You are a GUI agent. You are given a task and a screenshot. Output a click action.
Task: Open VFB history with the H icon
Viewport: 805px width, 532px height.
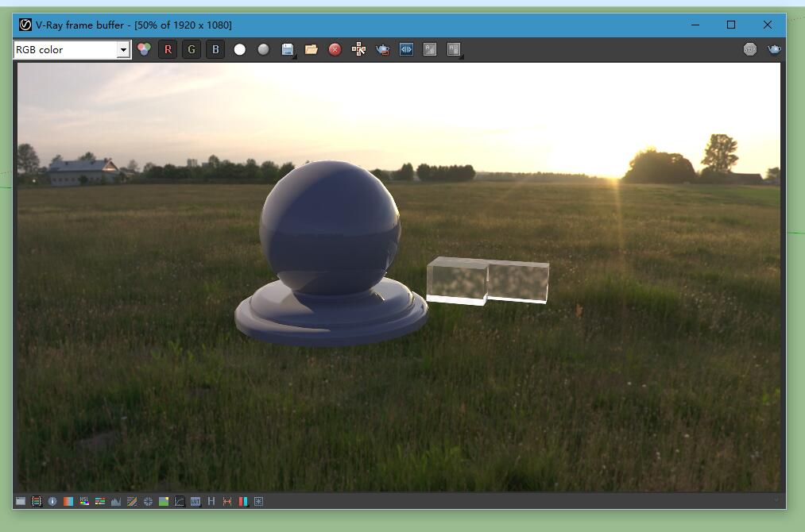(211, 501)
